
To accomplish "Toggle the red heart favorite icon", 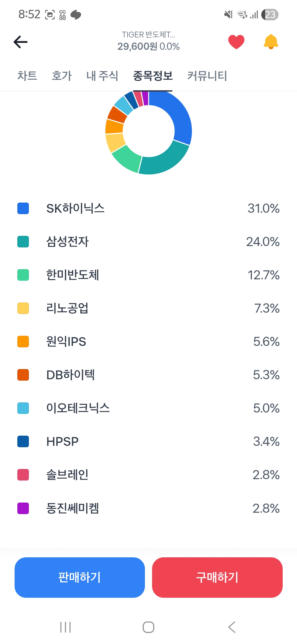I will [236, 42].
